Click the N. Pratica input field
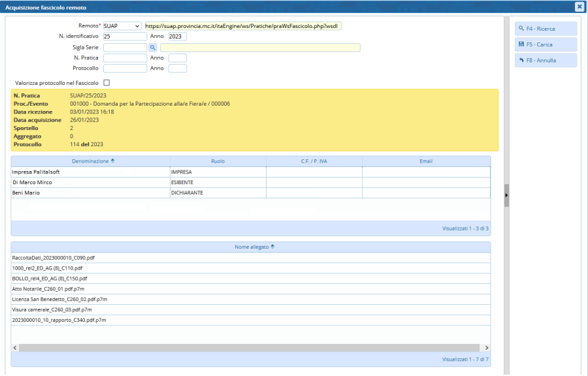The height and width of the screenshot is (376, 588). [x=125, y=58]
